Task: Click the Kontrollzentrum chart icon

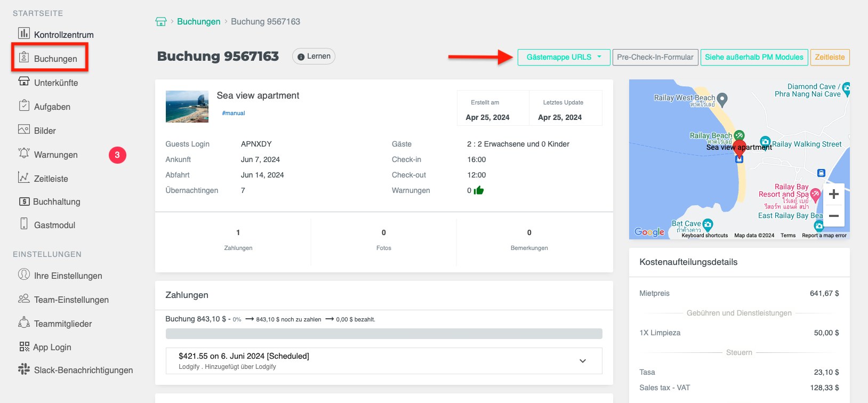Action: pyautogui.click(x=24, y=34)
